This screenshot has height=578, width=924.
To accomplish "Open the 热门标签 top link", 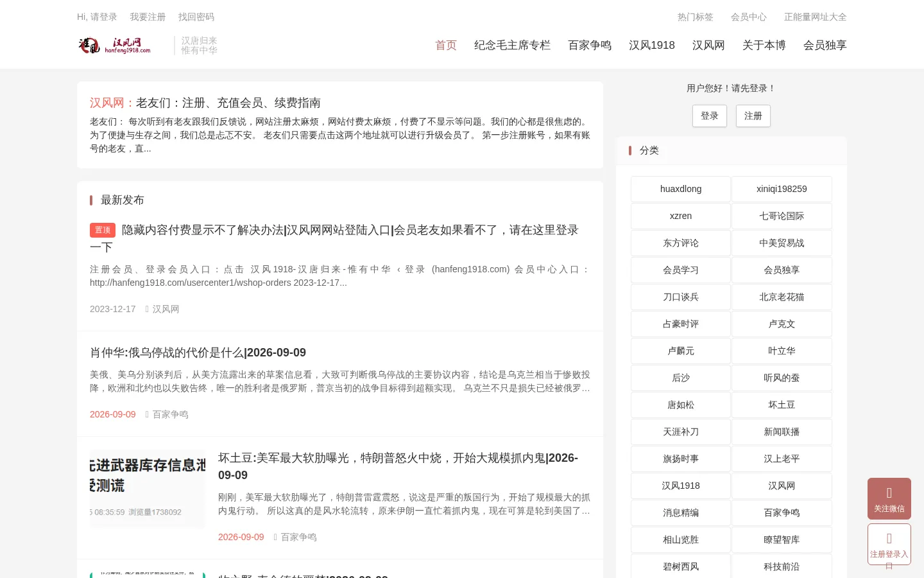I will [696, 17].
